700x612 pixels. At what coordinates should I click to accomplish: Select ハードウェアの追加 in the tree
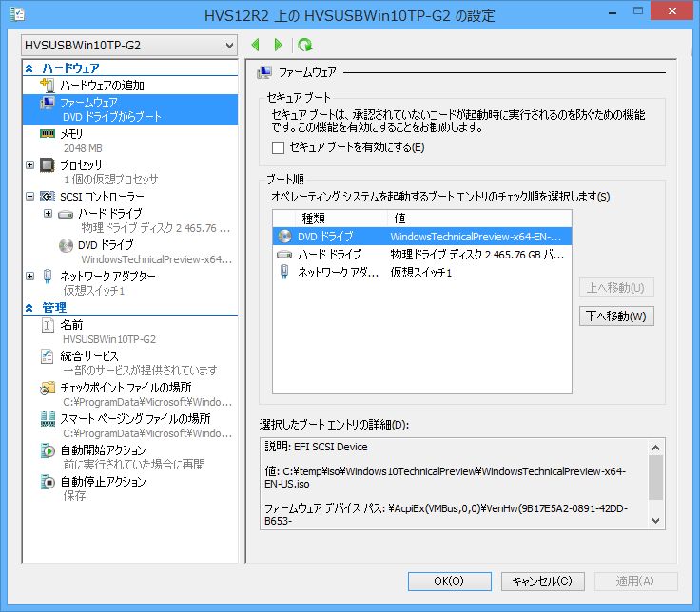point(102,86)
